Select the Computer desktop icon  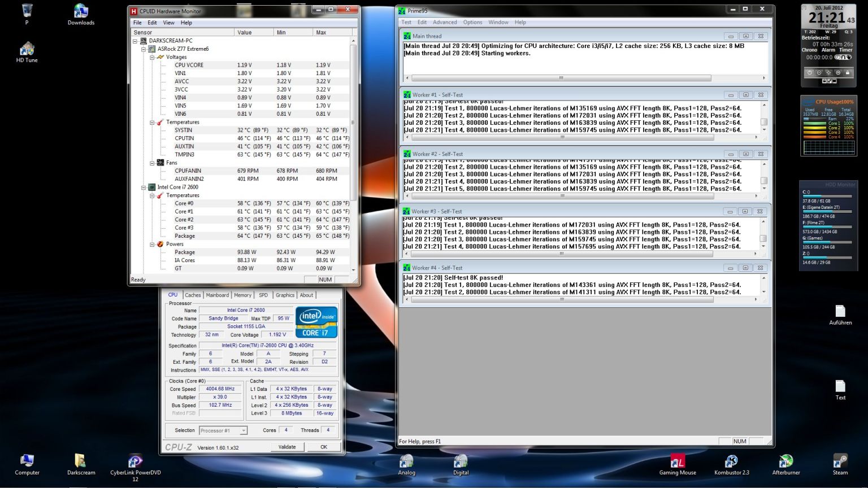(x=27, y=465)
